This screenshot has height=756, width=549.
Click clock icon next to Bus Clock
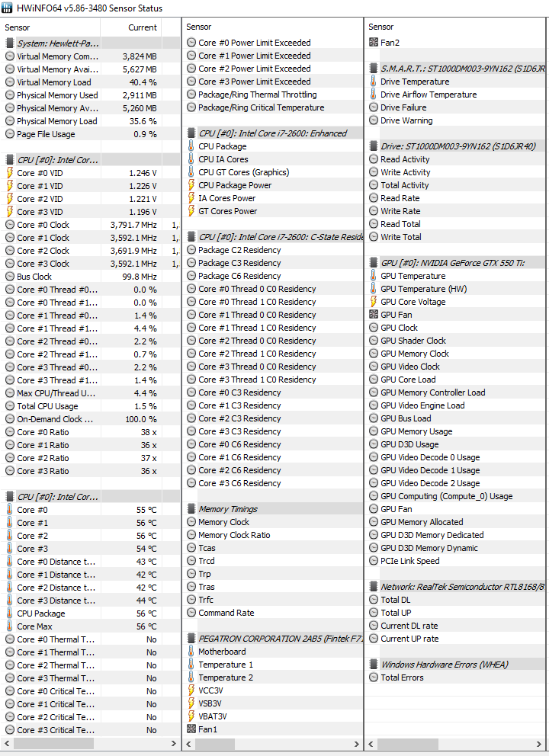[9, 277]
